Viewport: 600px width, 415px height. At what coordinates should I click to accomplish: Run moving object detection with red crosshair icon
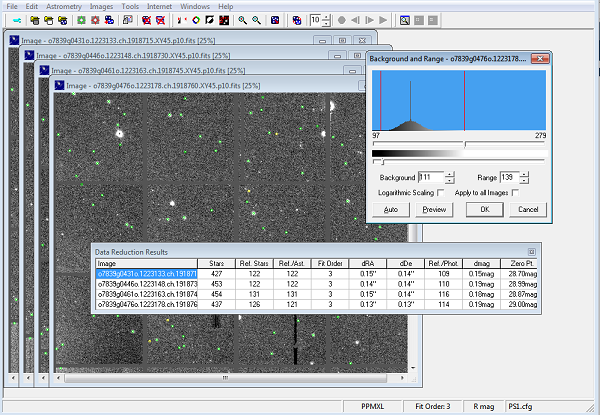(95, 21)
